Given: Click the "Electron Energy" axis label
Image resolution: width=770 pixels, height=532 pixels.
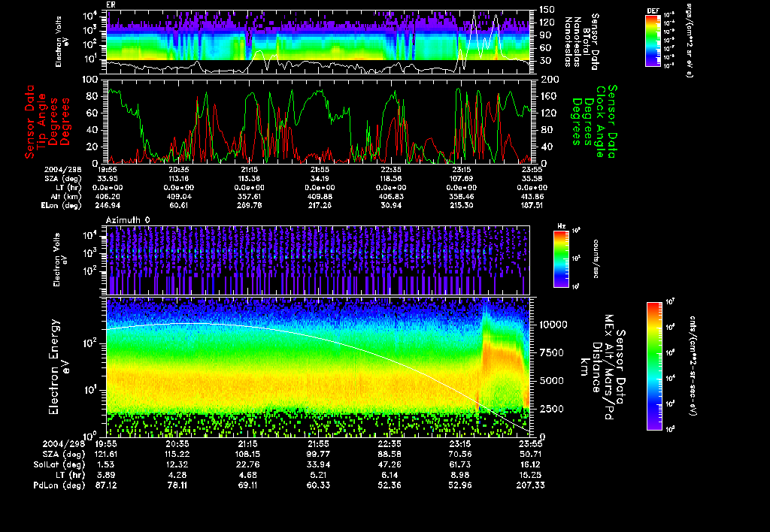Looking at the screenshot, I should [54, 367].
